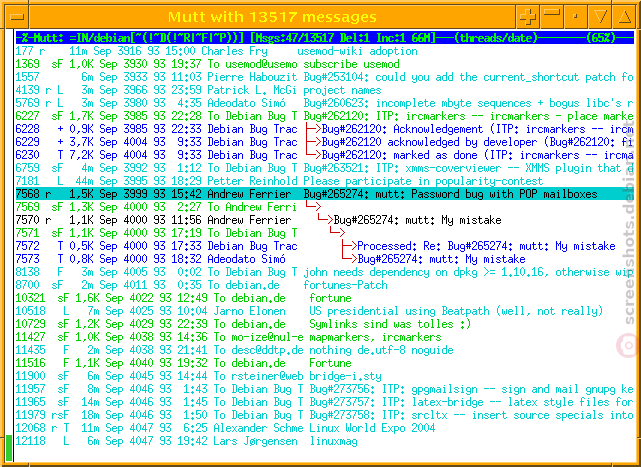Select Jarno Elonen 'US presidential using Beatpath'
This screenshot has width=641, height=467.
(325, 311)
